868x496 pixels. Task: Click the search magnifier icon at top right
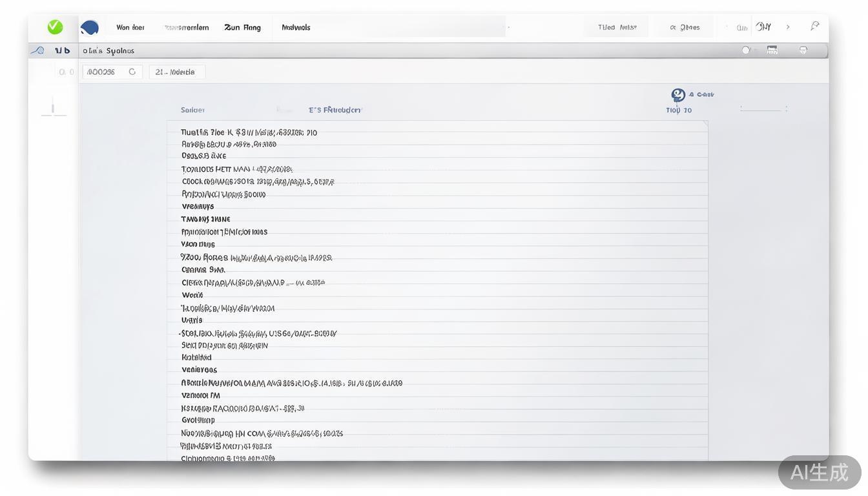[815, 26]
